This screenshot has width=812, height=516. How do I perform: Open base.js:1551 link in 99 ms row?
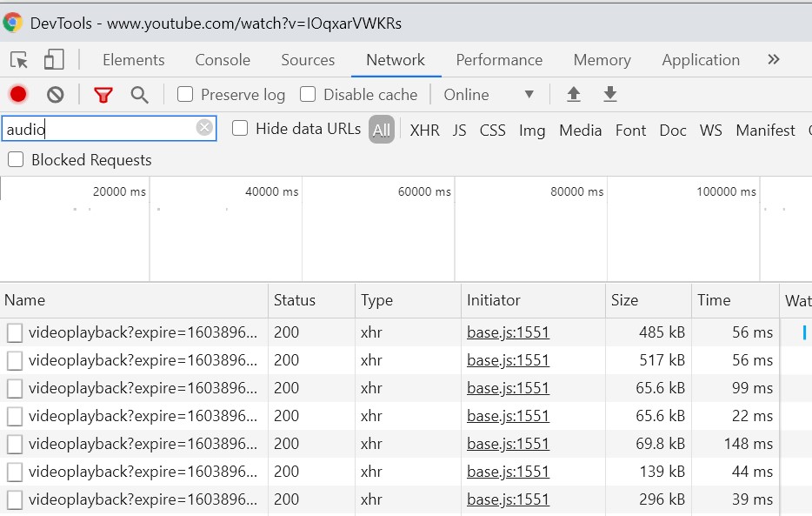(508, 388)
